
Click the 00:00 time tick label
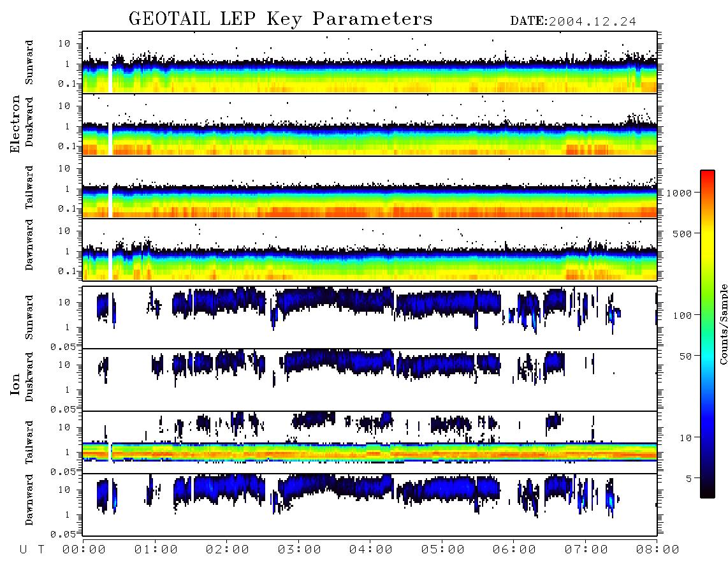pos(84,550)
